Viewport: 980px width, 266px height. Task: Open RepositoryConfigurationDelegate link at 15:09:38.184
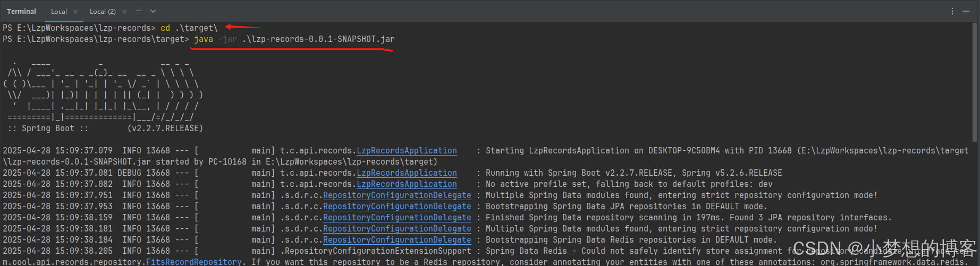(x=397, y=240)
